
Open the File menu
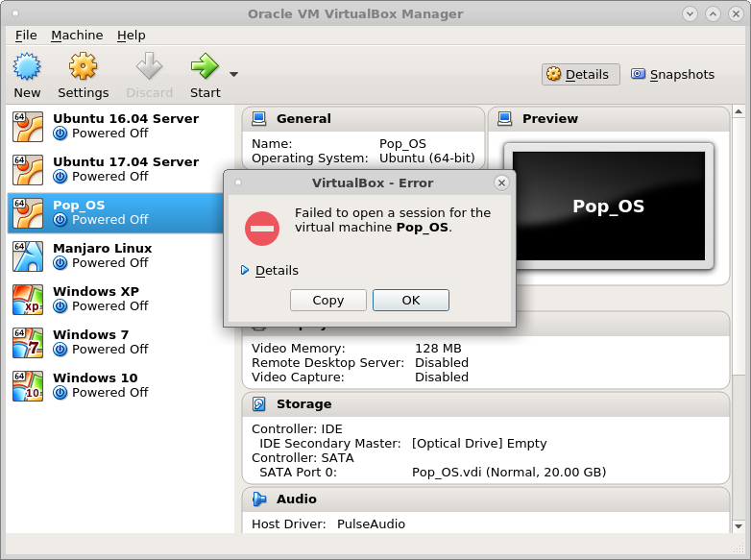26,35
